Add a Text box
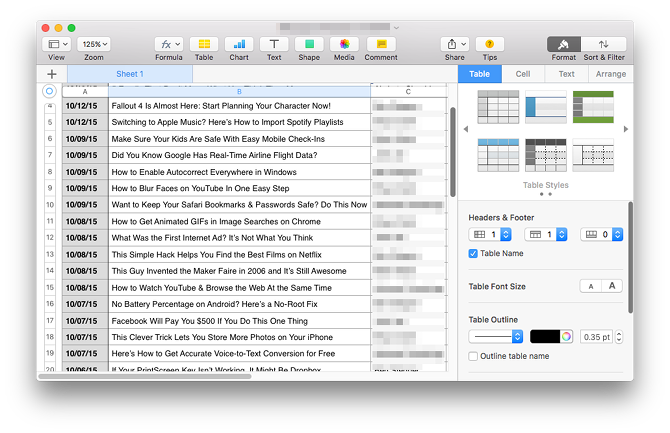 pos(274,44)
